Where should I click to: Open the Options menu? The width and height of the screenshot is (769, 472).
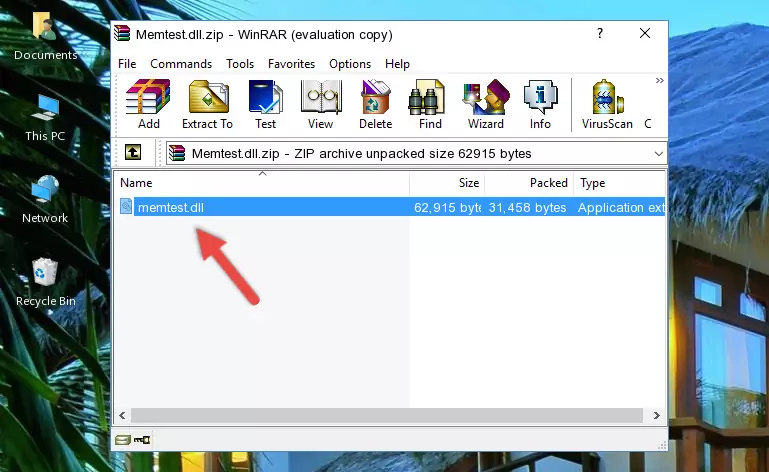(x=350, y=64)
